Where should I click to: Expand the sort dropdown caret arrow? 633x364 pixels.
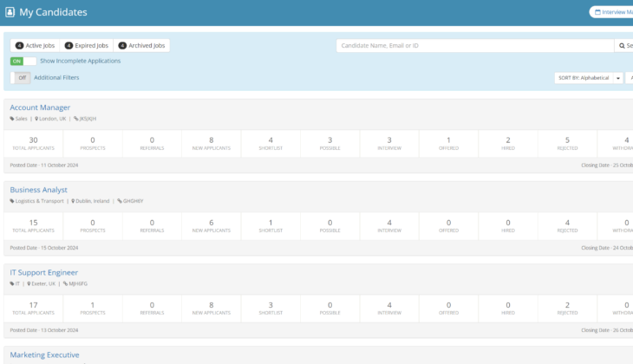[618, 78]
